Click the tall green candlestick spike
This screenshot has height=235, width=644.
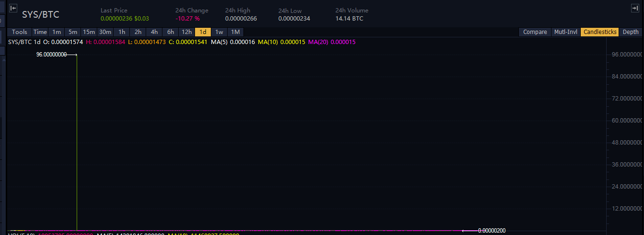click(77, 143)
